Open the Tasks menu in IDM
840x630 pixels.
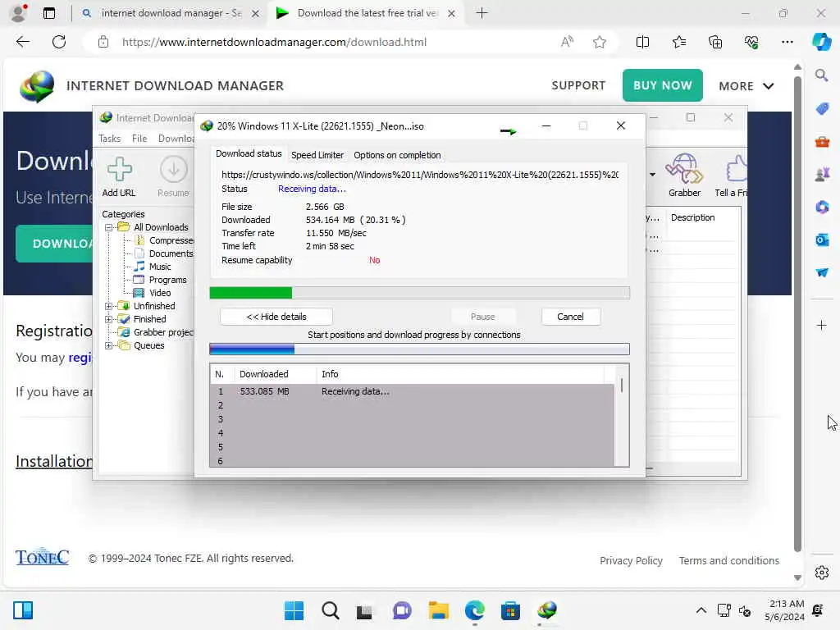tap(109, 138)
